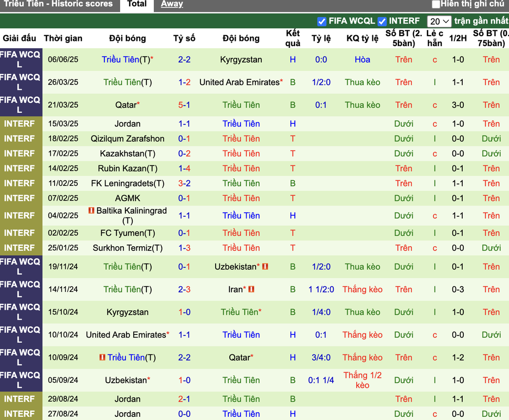Click the 2-3 score versus Iran
The width and height of the screenshot is (509, 420).
click(x=184, y=289)
